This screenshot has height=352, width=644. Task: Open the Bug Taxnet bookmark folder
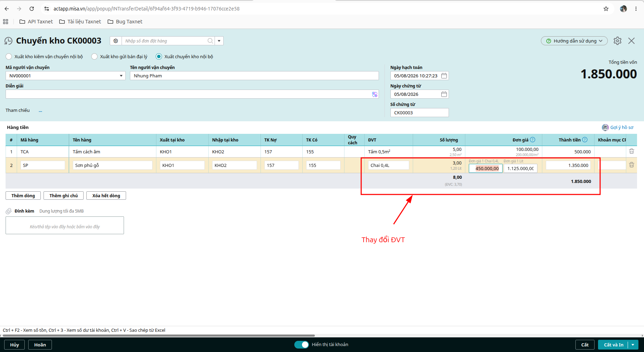125,22
